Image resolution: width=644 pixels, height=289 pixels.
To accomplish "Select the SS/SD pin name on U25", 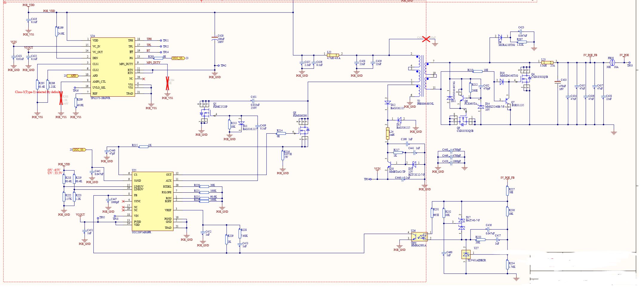I will (x=137, y=181).
